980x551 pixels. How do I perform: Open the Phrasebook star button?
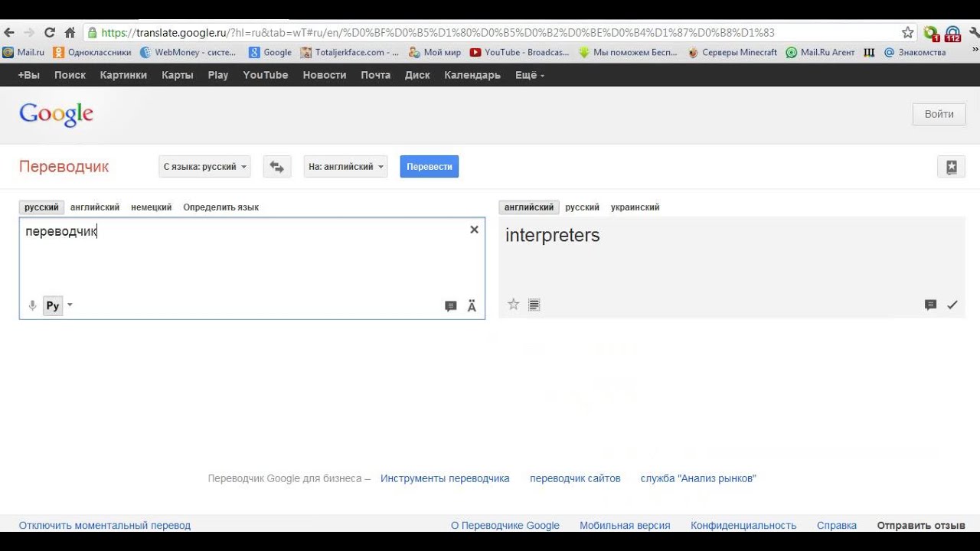point(952,167)
